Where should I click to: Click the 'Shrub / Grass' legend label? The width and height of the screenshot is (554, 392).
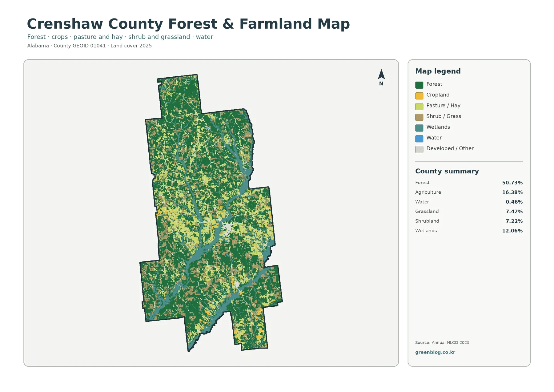[444, 116]
